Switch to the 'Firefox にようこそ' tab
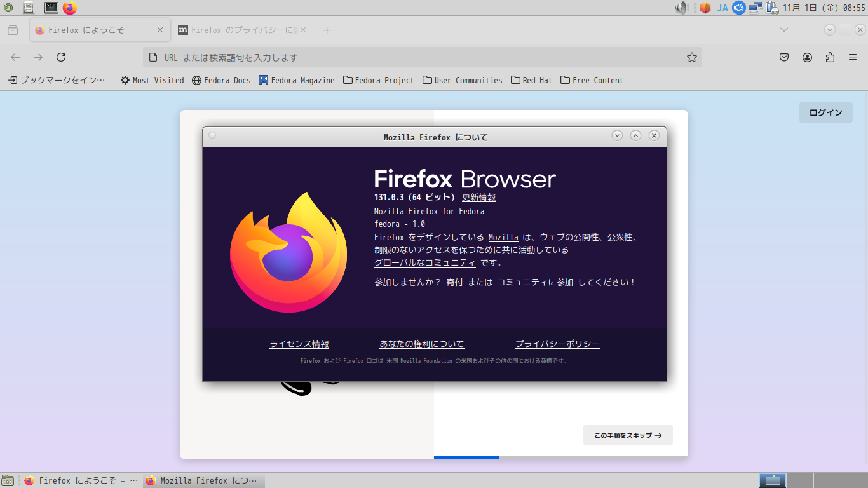The height and width of the screenshot is (488, 868). point(99,30)
